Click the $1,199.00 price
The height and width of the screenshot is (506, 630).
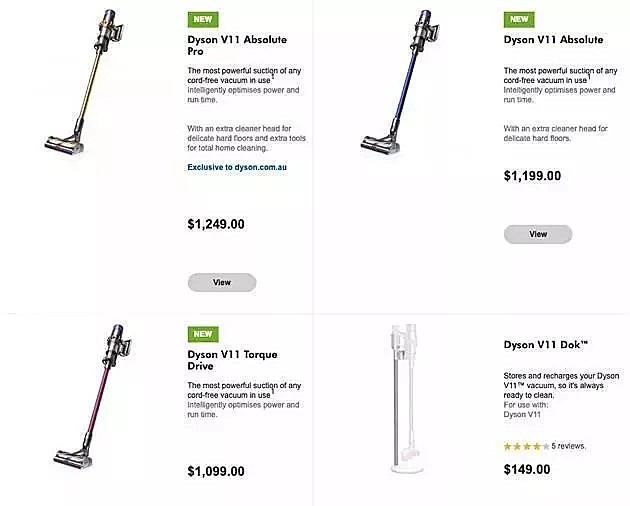[532, 176]
